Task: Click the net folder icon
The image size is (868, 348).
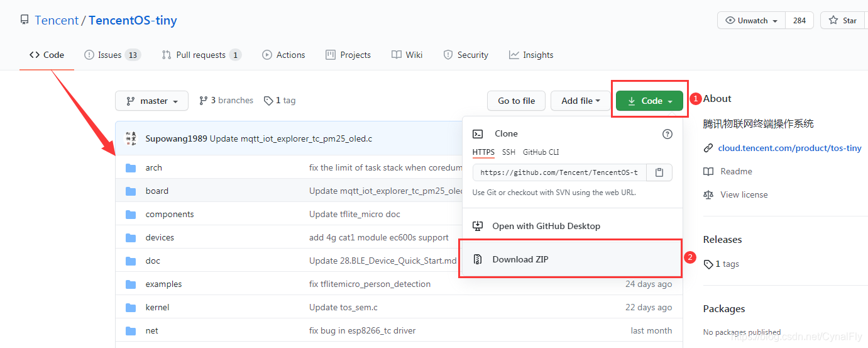Action: 131,330
